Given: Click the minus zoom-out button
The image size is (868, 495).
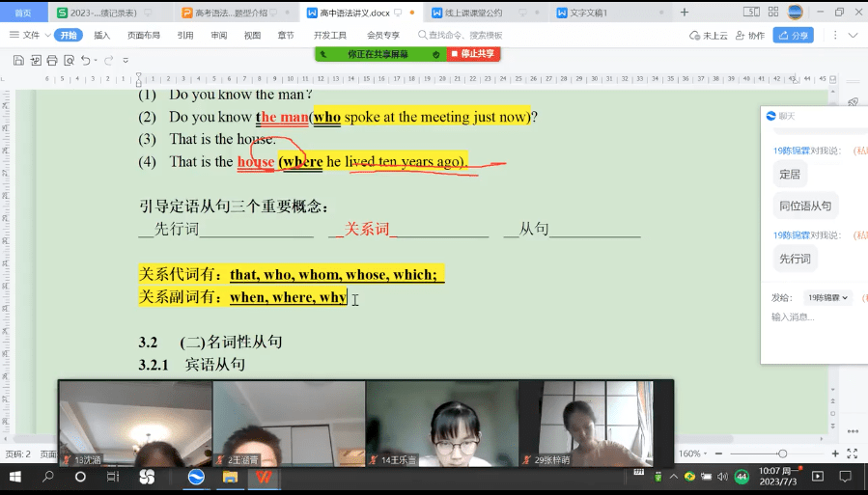Looking at the screenshot, I should point(718,454).
